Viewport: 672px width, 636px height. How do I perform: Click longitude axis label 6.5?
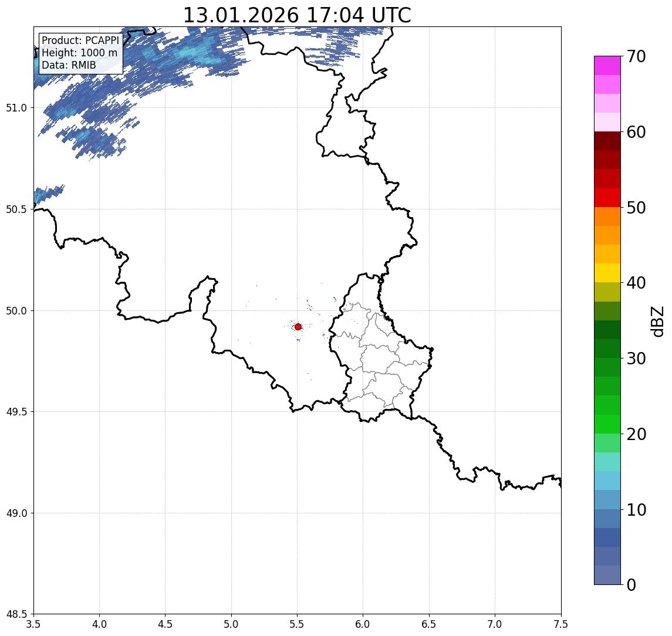(429, 624)
